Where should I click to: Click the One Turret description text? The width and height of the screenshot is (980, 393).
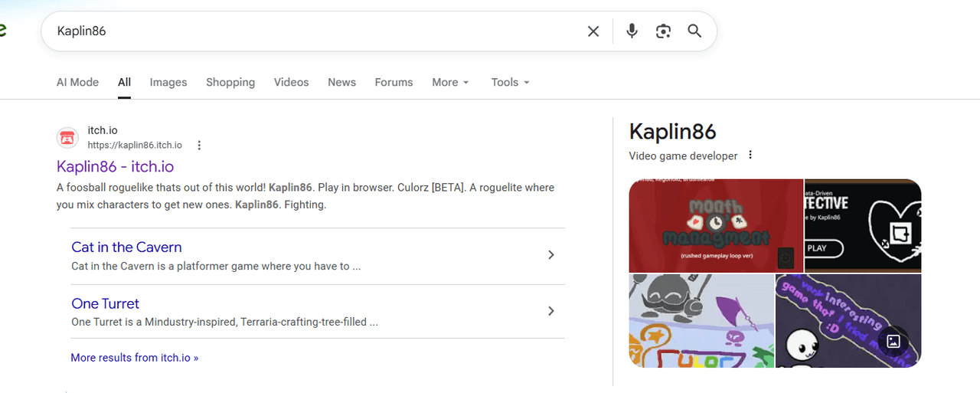pos(224,323)
